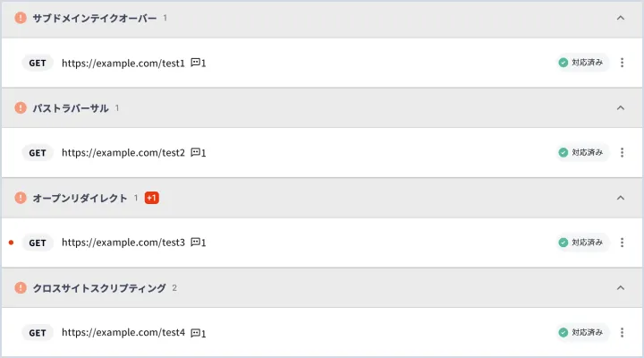The height and width of the screenshot is (358, 644).
Task: Open the https://example.com/test4 link
Action: pos(123,332)
